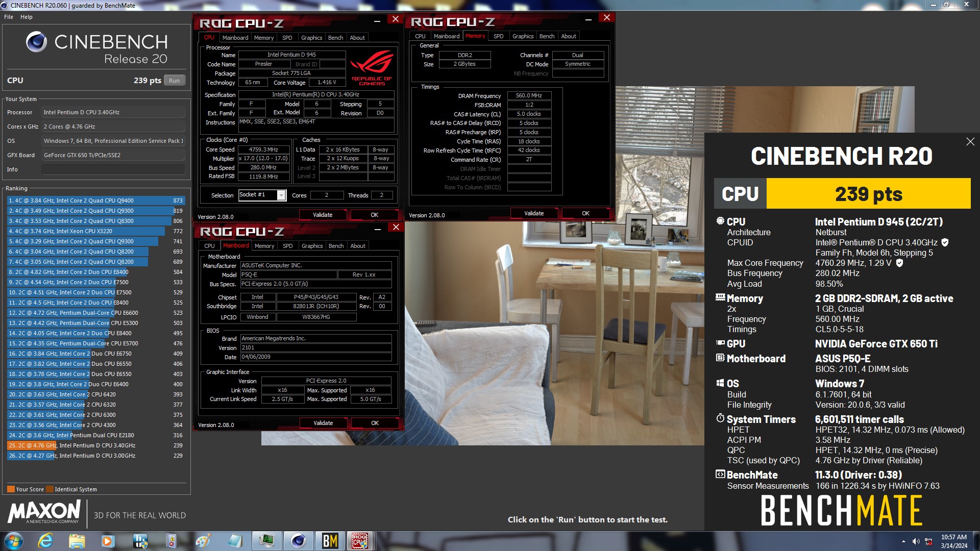Switch to BenchMate BM taskbar icon

pyautogui.click(x=330, y=541)
